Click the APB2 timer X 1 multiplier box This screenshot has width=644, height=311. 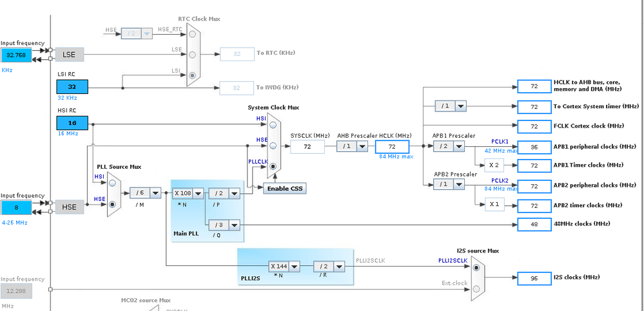tap(494, 204)
